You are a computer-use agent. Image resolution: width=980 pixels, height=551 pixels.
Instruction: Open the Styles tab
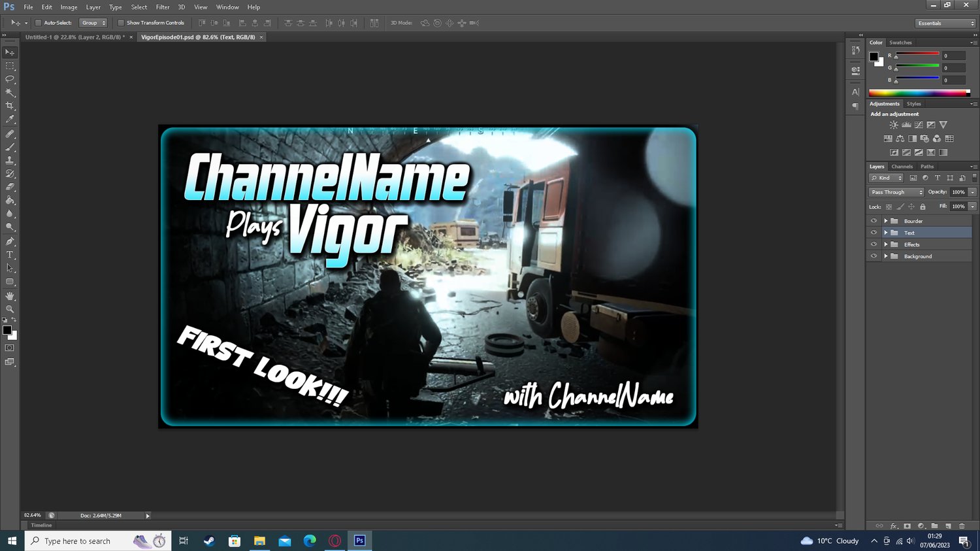coord(914,104)
